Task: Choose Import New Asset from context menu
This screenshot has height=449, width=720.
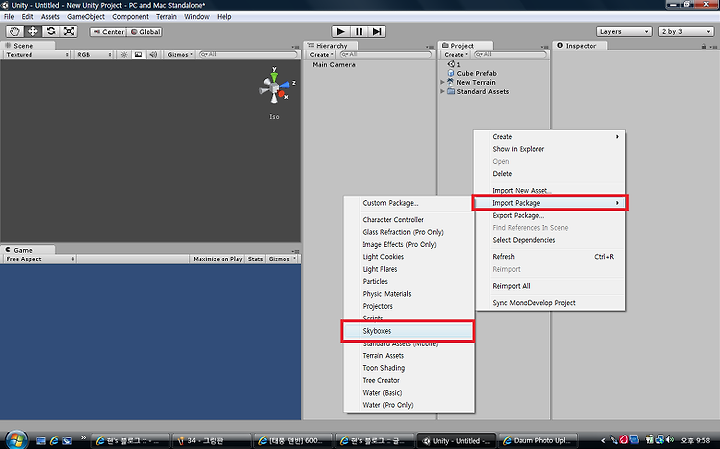Action: (x=550, y=190)
